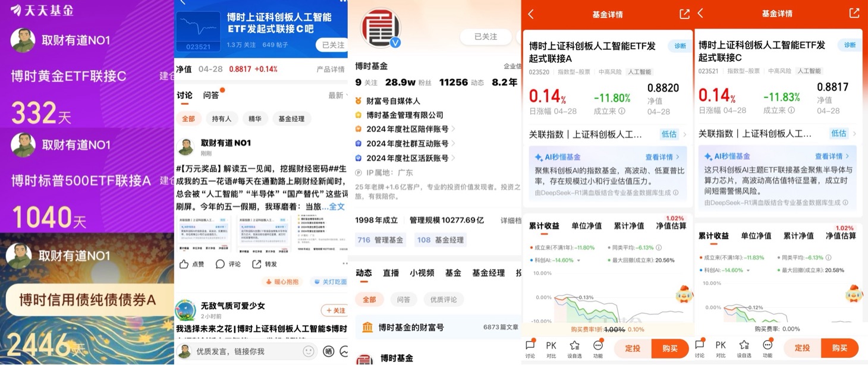868x365 pixels.
Task: Tap info icon beside 成立来 -11.83%
Action: point(791,111)
